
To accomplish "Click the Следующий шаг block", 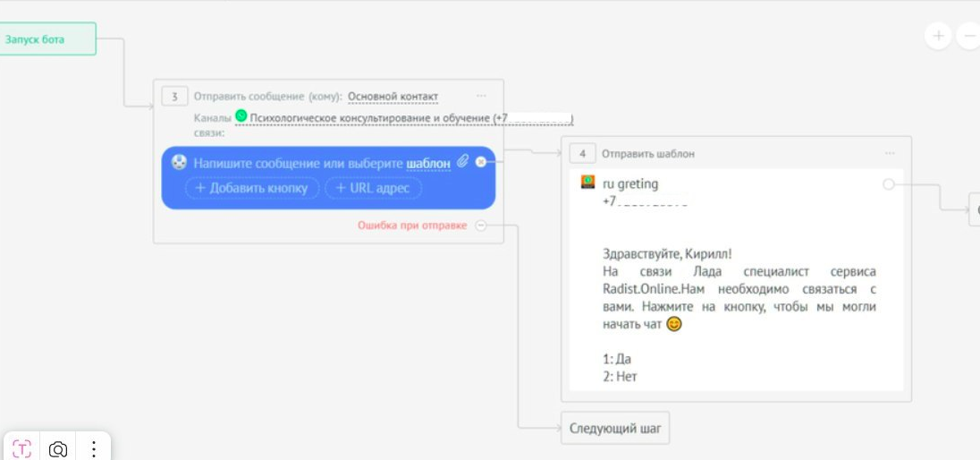I will pos(615,429).
